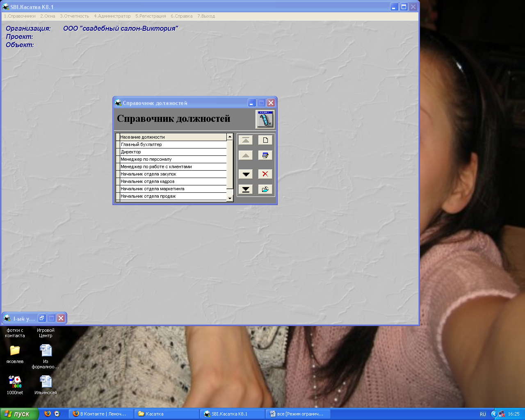Open the 6.Справка menu

[182, 16]
